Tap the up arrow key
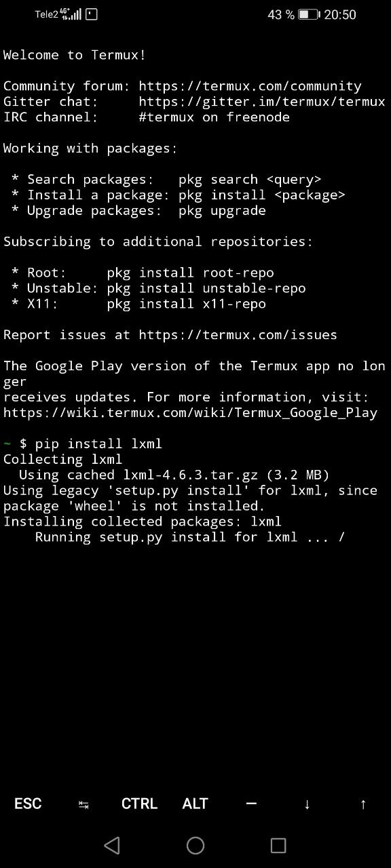This screenshot has width=391, height=868. pyautogui.click(x=363, y=804)
